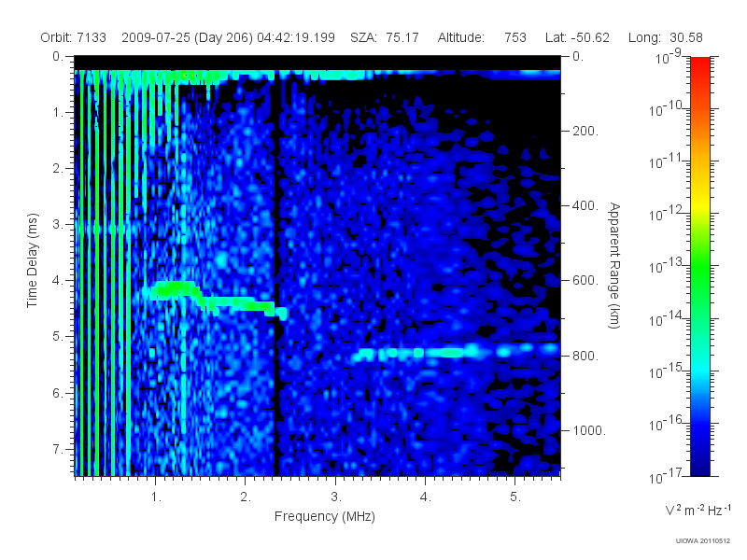The width and height of the screenshot is (747, 560).
Task: Click the '7.' tick label on time delay axis
Action: pyautogui.click(x=58, y=449)
